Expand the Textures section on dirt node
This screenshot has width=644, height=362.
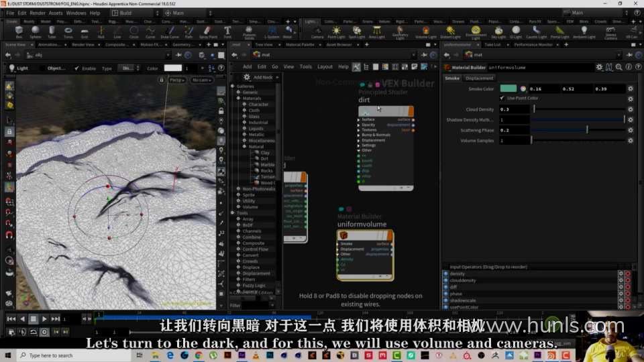(359, 129)
